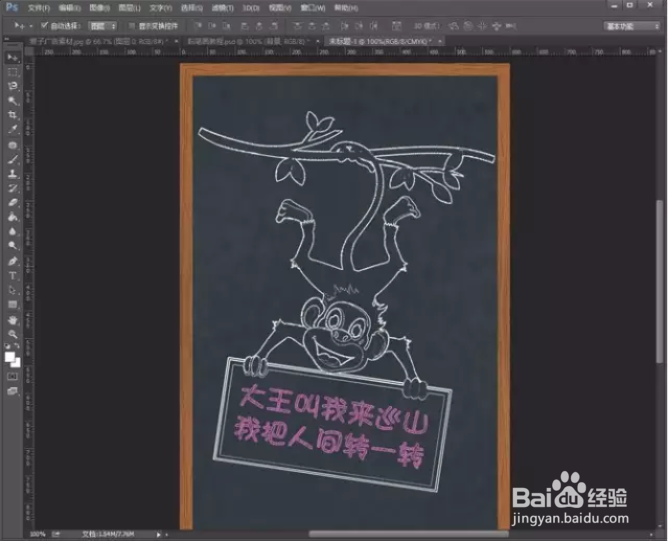This screenshot has height=542, width=668.
Task: Open the 基本功能 workspace dropdown
Action: click(x=631, y=26)
